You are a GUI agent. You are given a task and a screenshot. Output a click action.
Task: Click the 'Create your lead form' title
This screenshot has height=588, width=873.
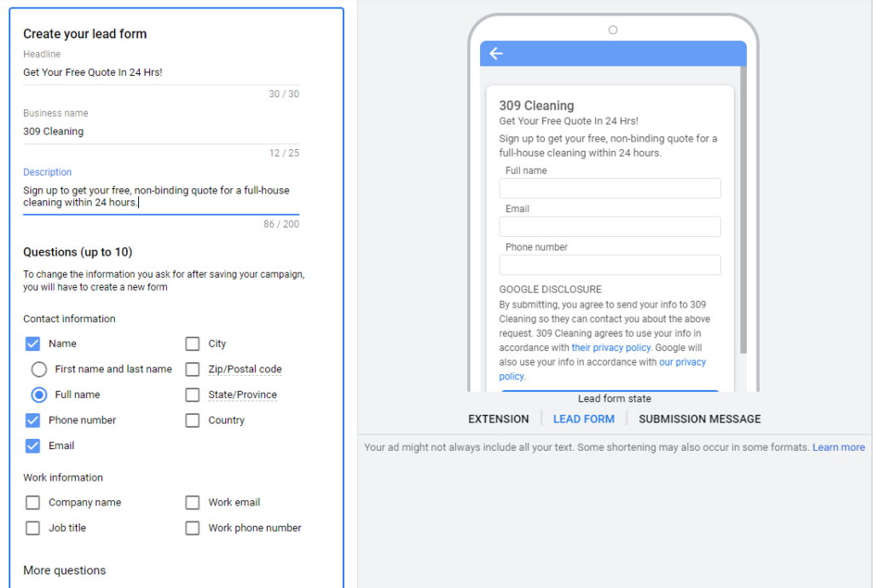84,34
